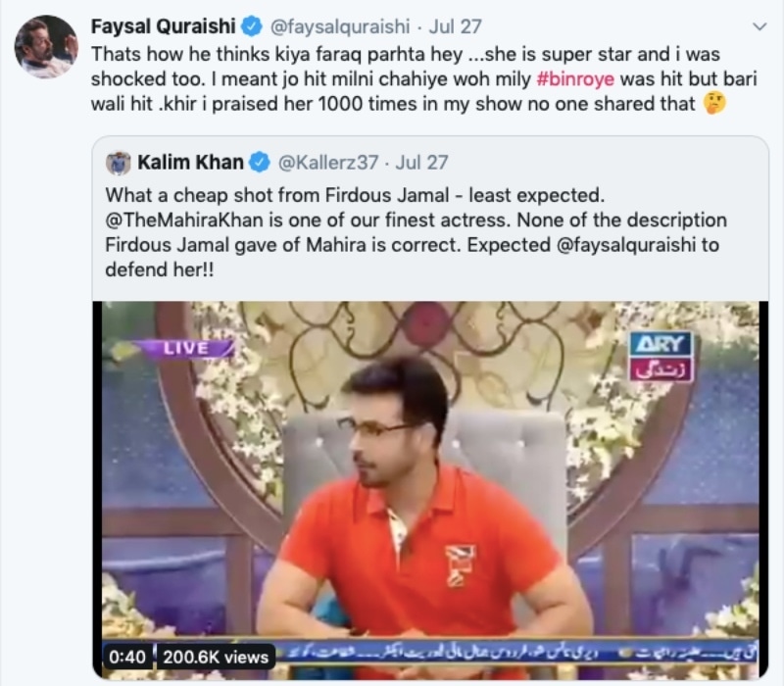Screen dimensions: 784x686
Task: Open Faysal Quraishi's profile avatar
Action: (x=46, y=46)
